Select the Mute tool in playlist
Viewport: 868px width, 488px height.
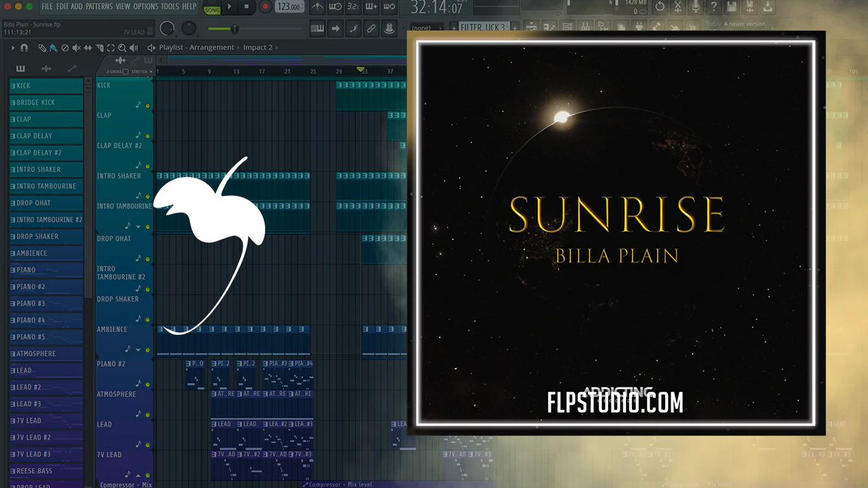coord(76,48)
